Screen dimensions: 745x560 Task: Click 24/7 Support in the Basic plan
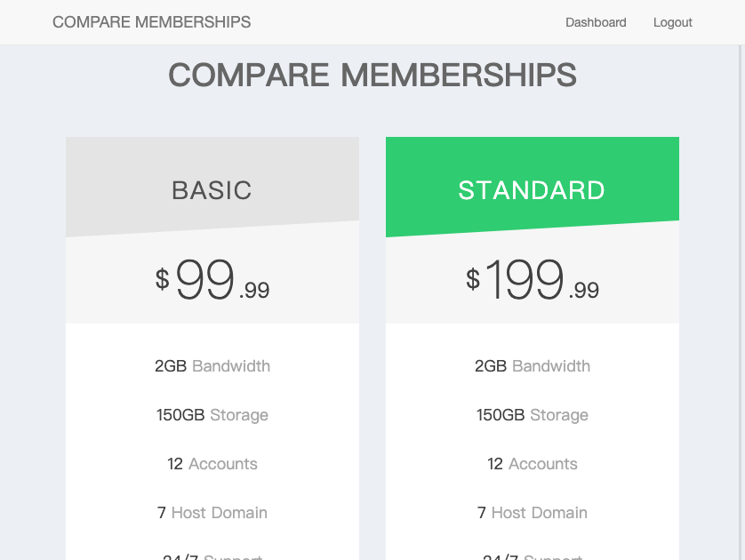click(212, 556)
